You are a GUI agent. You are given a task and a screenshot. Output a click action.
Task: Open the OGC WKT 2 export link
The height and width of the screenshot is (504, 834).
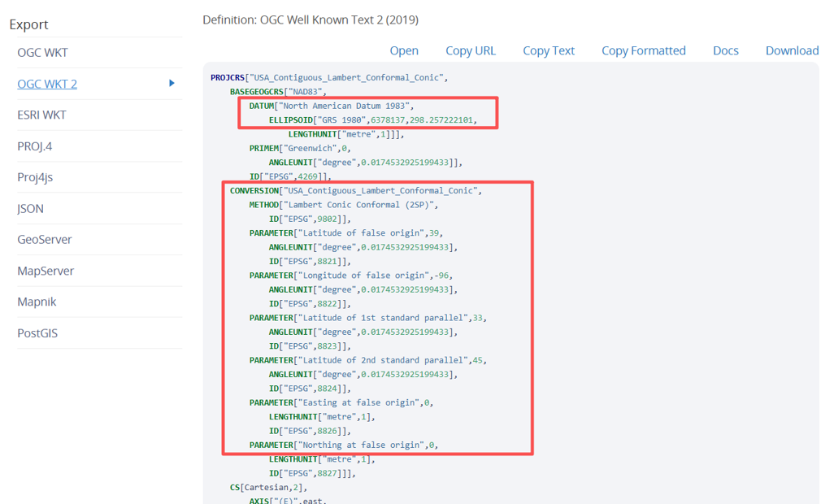coord(47,84)
